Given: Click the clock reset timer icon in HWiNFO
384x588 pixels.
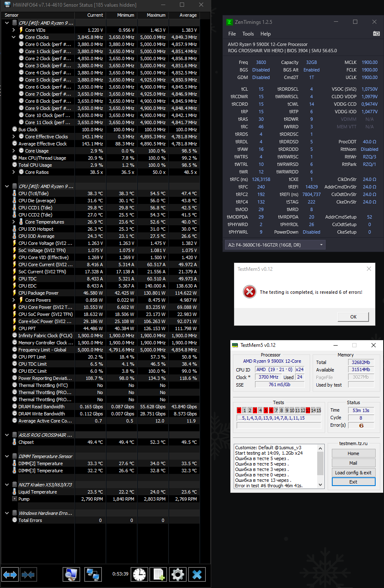Looking at the screenshot, I should click(x=140, y=575).
